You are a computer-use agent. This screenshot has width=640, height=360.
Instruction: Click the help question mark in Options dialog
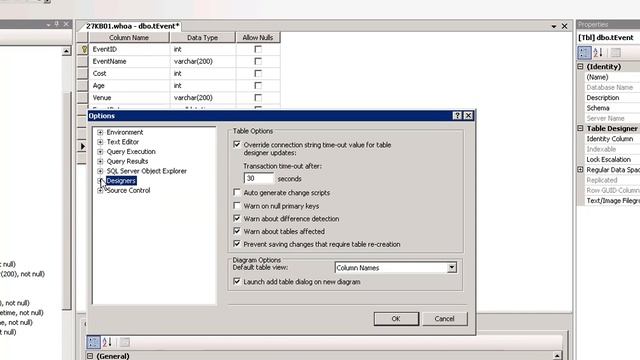pyautogui.click(x=457, y=116)
